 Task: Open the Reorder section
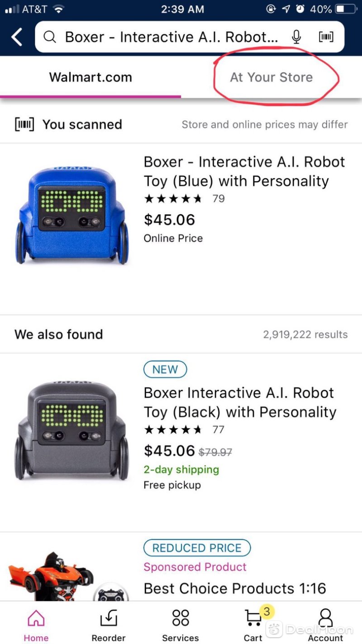[x=109, y=625]
